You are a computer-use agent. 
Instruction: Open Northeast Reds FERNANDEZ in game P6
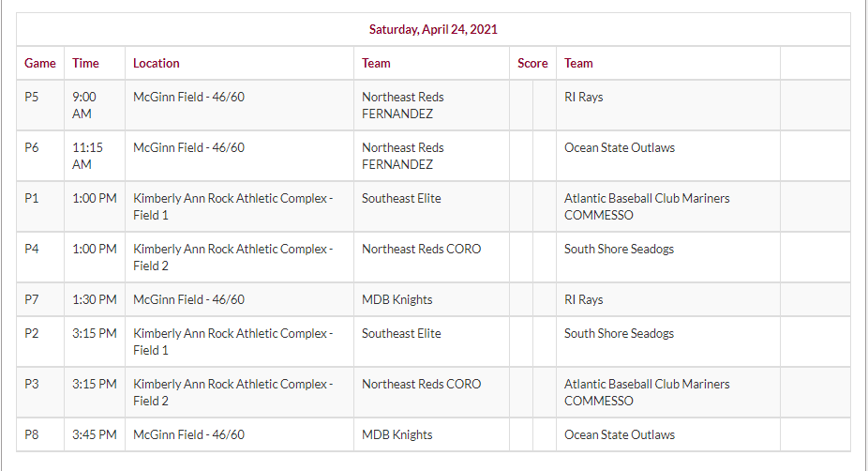(403, 156)
